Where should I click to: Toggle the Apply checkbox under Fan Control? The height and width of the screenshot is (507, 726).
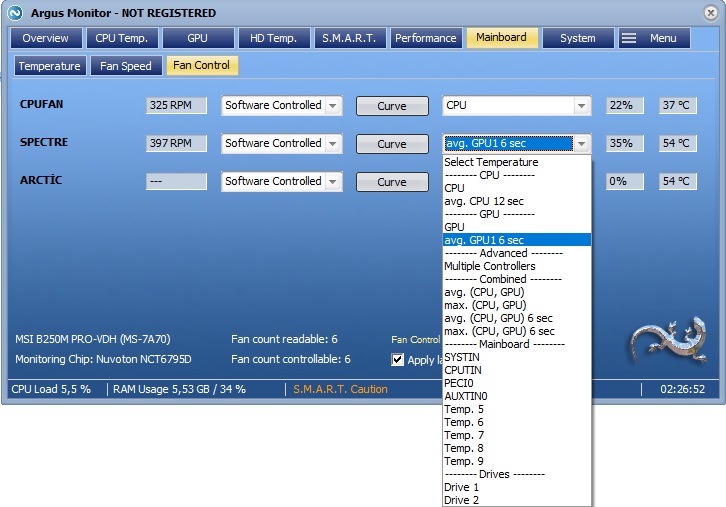click(x=397, y=360)
